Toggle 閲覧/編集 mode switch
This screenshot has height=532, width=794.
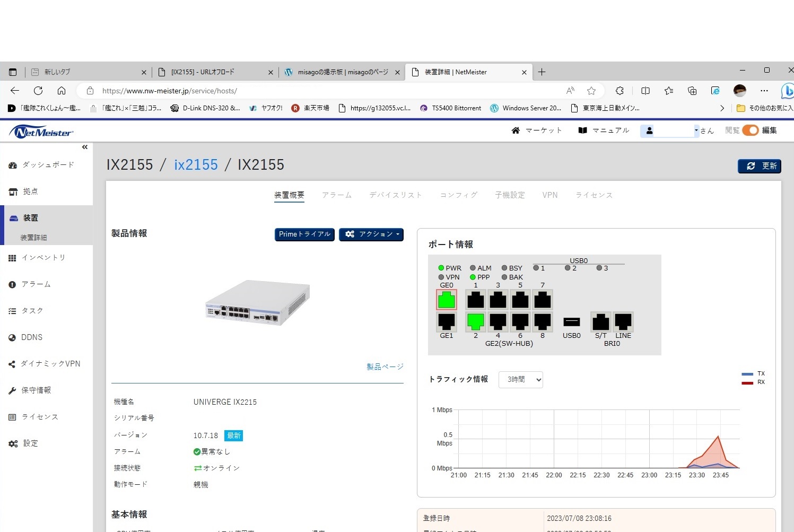(x=751, y=130)
